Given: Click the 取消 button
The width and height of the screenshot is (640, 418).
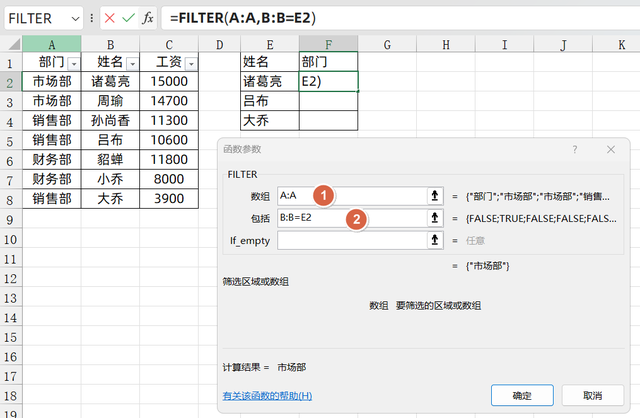Looking at the screenshot, I should 591,395.
